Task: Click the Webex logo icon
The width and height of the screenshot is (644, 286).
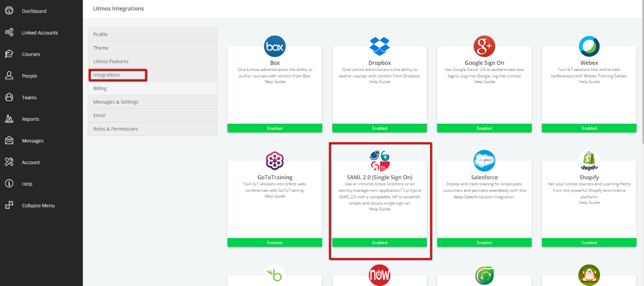Action: coord(589,46)
